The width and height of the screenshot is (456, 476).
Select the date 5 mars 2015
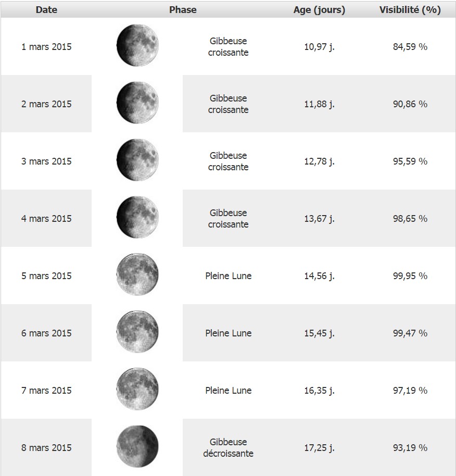coord(46,276)
